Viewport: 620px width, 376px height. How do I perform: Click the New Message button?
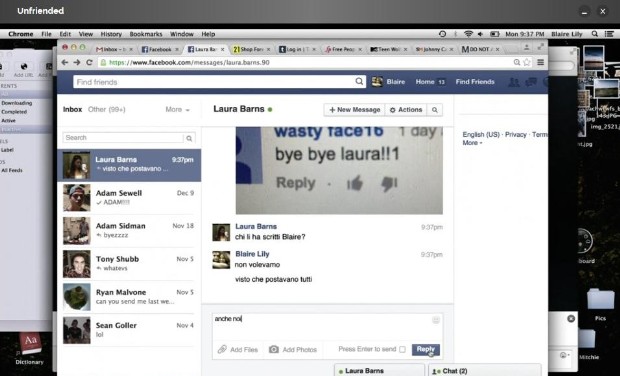[355, 110]
